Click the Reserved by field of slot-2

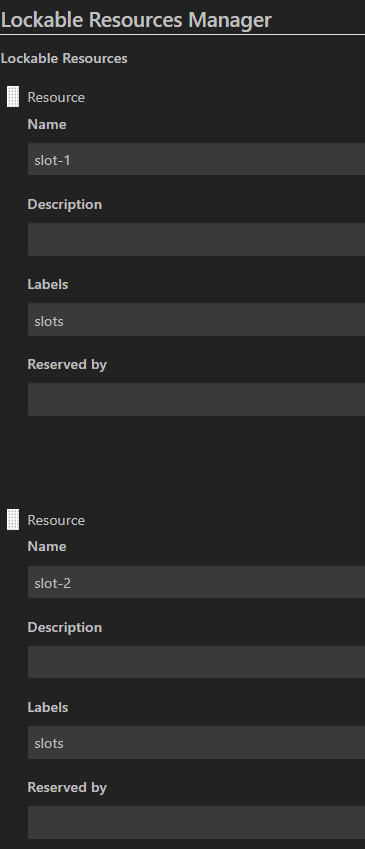tap(196, 822)
